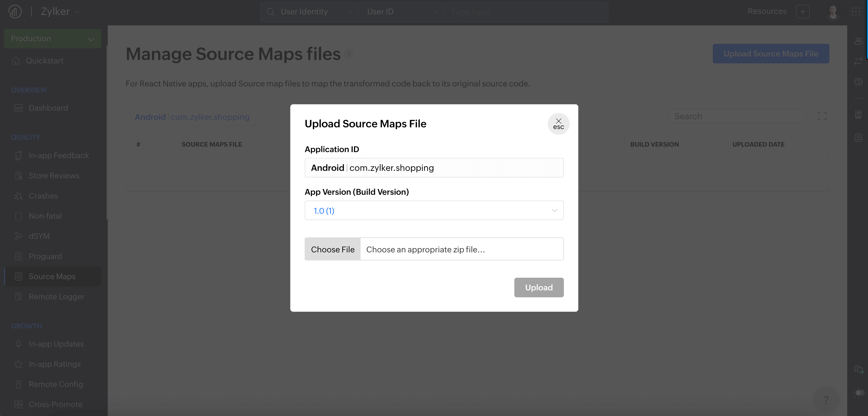Expand the Production environment dropdown
This screenshot has height=416, width=868.
(53, 38)
